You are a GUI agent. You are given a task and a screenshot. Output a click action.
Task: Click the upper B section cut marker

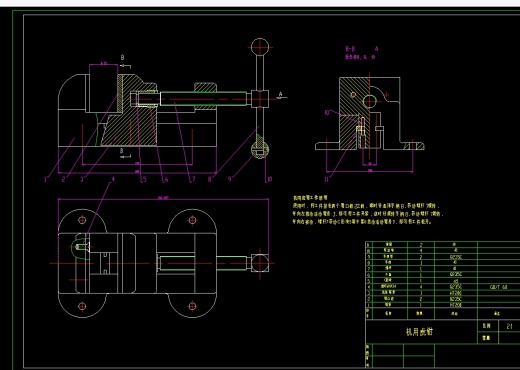click(x=124, y=62)
